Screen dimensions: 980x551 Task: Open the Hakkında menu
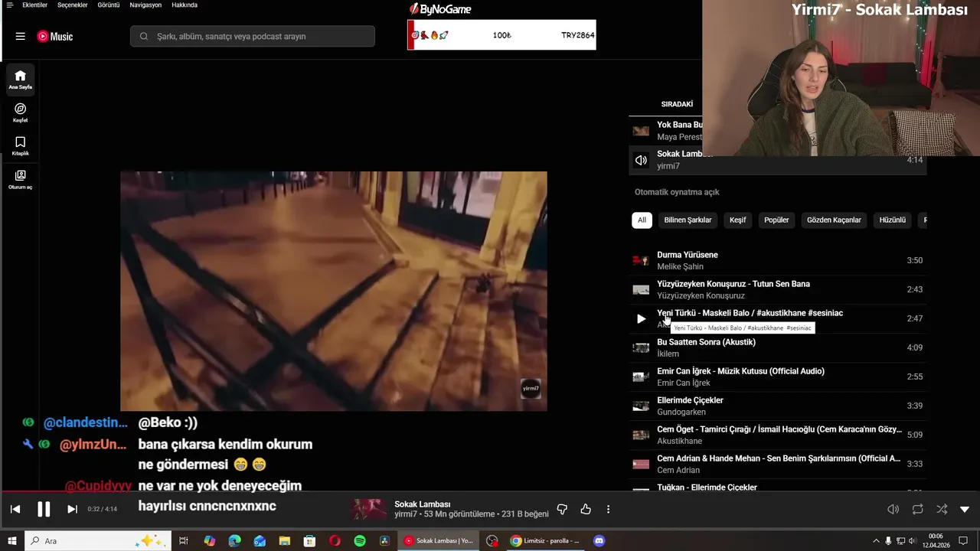click(185, 5)
